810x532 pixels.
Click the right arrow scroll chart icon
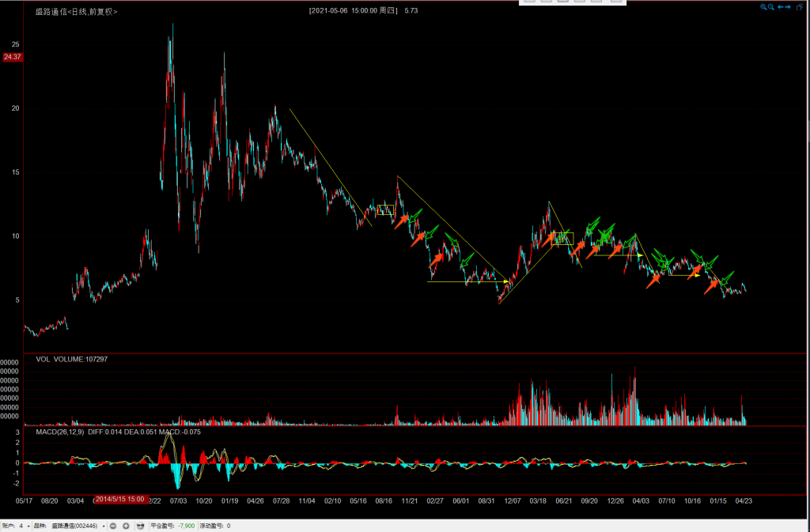click(x=789, y=6)
